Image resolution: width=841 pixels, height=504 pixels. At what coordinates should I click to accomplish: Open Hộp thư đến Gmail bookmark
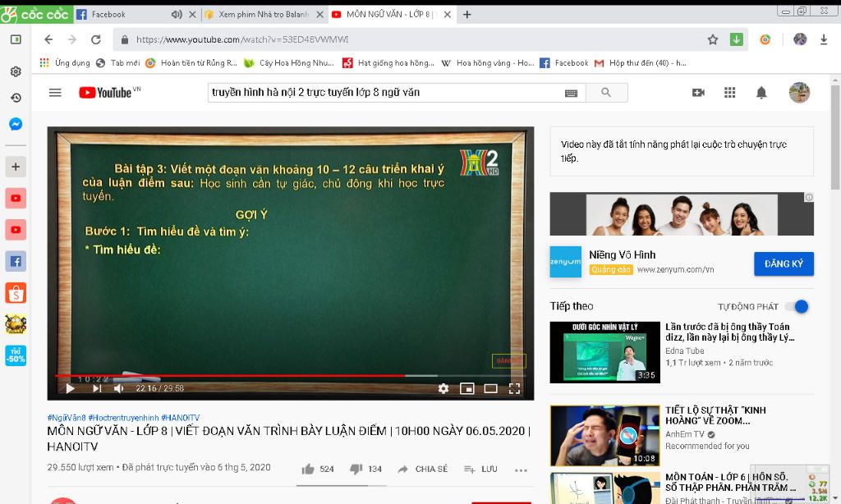(641, 62)
